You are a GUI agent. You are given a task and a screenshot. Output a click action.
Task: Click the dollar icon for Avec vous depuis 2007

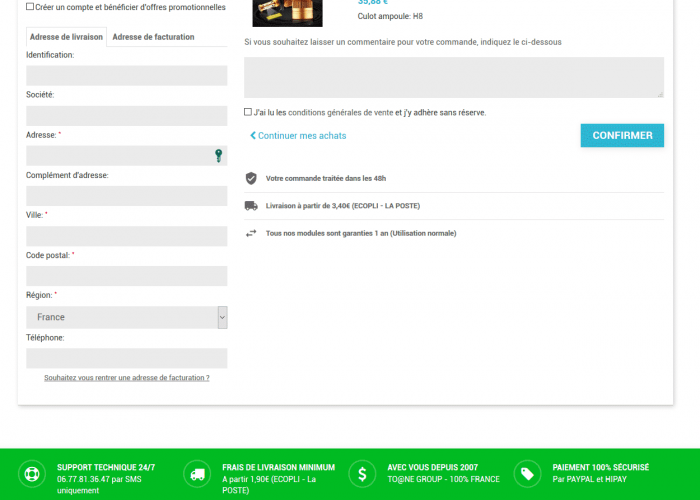pos(362,474)
